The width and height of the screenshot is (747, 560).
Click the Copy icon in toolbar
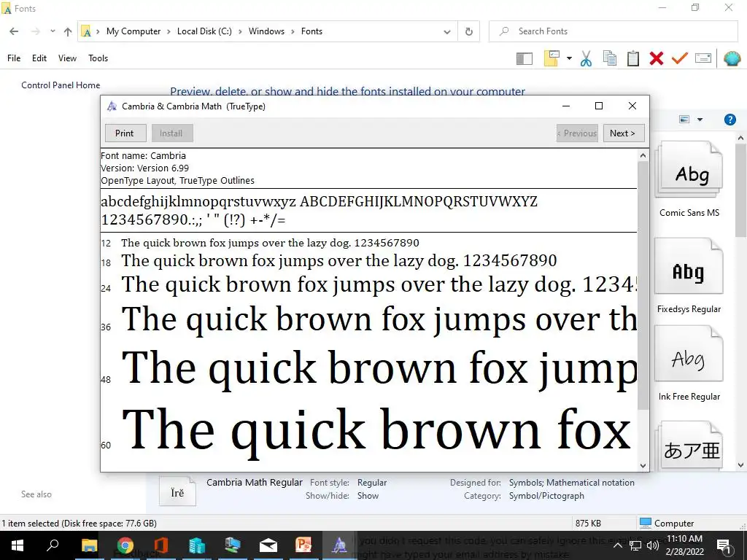(x=609, y=58)
